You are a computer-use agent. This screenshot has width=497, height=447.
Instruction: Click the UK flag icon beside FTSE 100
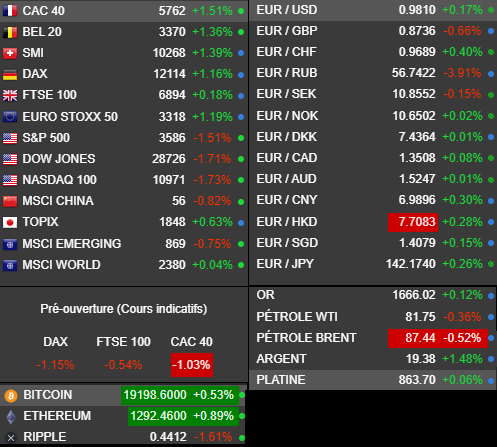click(10, 95)
